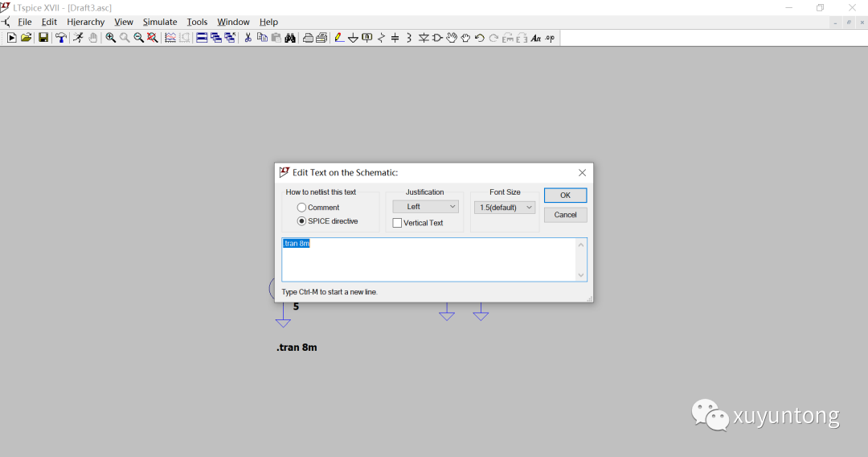The height and width of the screenshot is (457, 868).
Task: Open the Edit menu
Action: pos(49,22)
